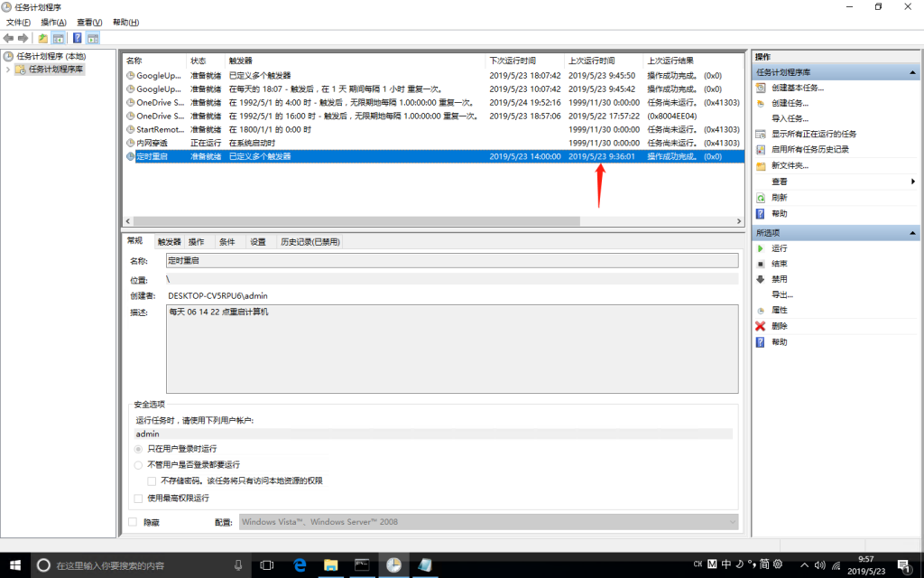Click green 运行 action
This screenshot has width=924, height=578.
(779, 248)
